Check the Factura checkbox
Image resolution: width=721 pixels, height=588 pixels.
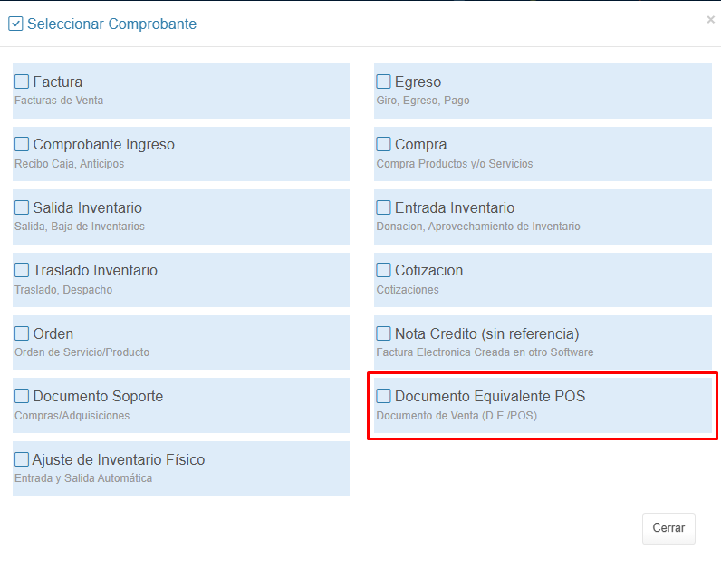coord(22,82)
